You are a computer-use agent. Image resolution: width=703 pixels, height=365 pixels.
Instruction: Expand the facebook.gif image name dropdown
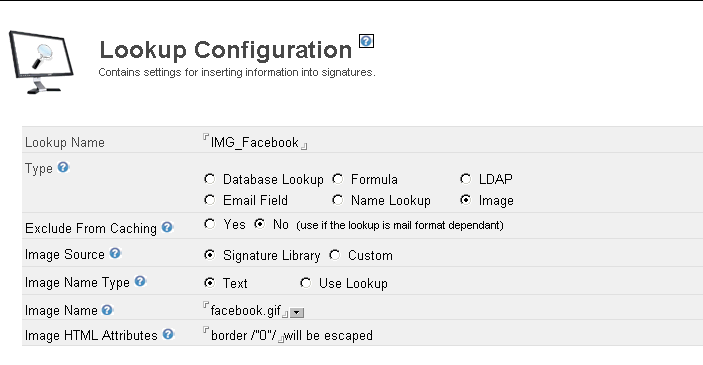click(297, 313)
